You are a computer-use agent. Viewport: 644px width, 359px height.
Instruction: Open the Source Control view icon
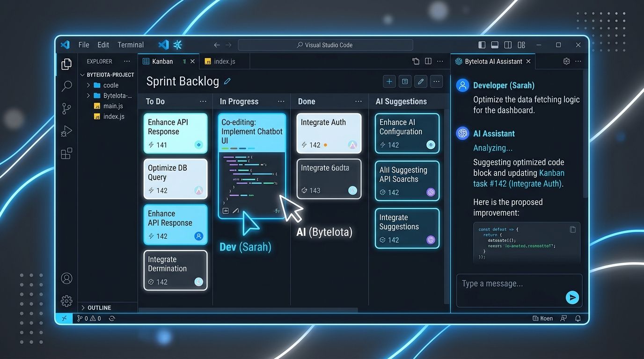[x=67, y=108]
